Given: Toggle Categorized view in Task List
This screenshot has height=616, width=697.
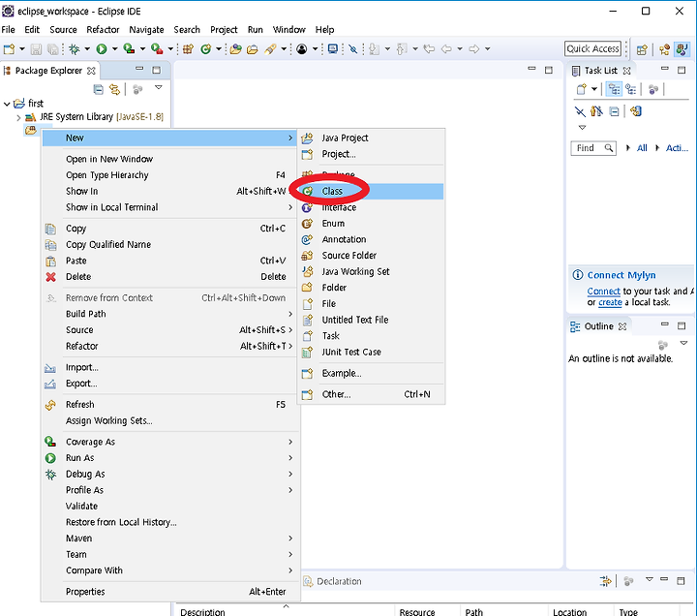Looking at the screenshot, I should pos(614,89).
